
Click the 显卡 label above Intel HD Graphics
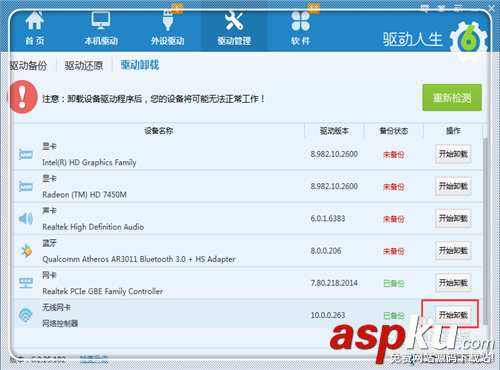pos(49,146)
